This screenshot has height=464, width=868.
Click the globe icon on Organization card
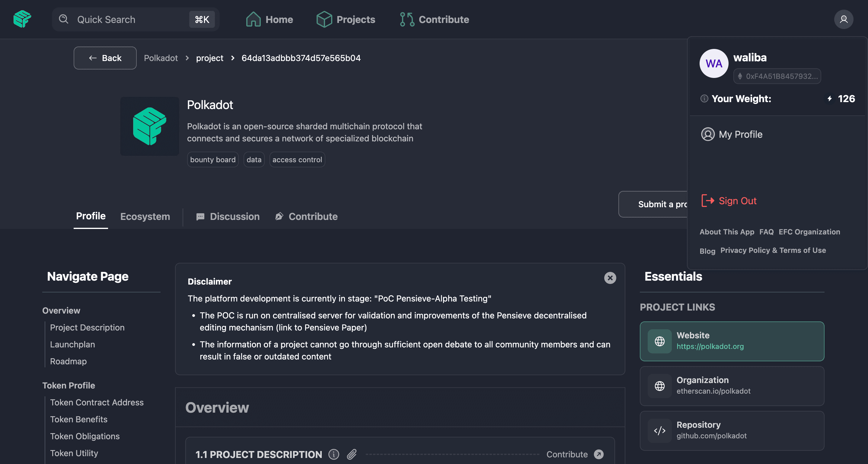(x=659, y=386)
